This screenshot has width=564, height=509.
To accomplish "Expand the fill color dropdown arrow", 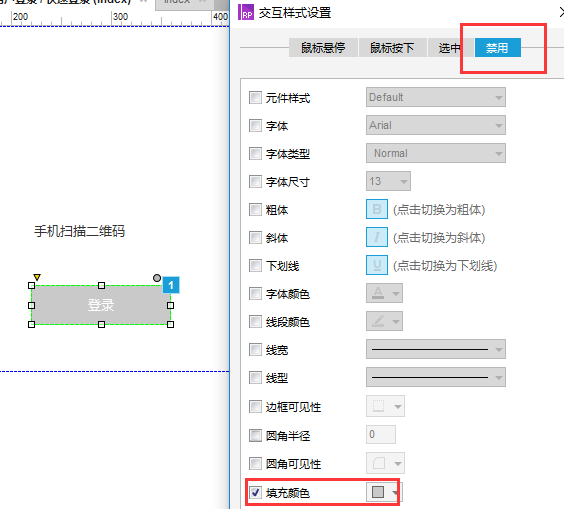I will click(395, 492).
